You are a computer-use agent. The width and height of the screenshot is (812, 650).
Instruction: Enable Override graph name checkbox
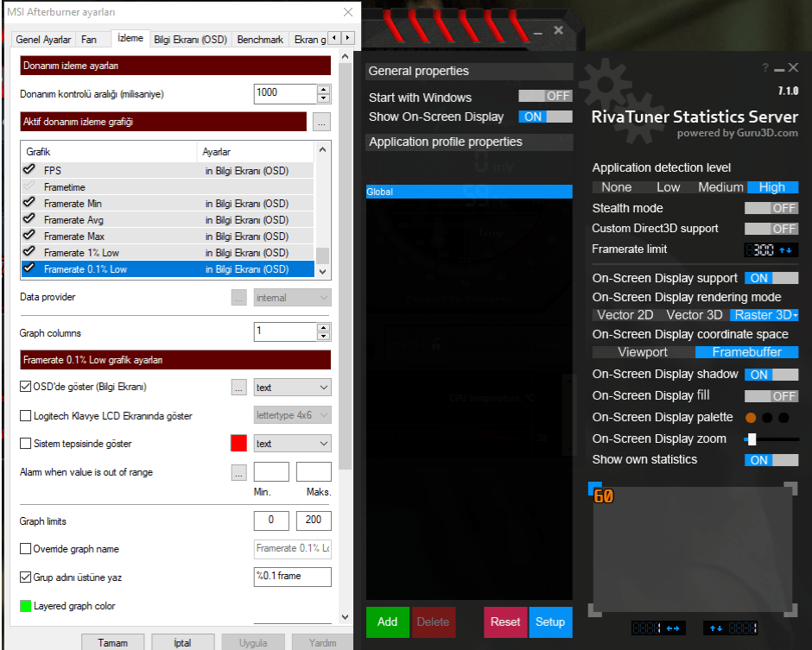25,548
